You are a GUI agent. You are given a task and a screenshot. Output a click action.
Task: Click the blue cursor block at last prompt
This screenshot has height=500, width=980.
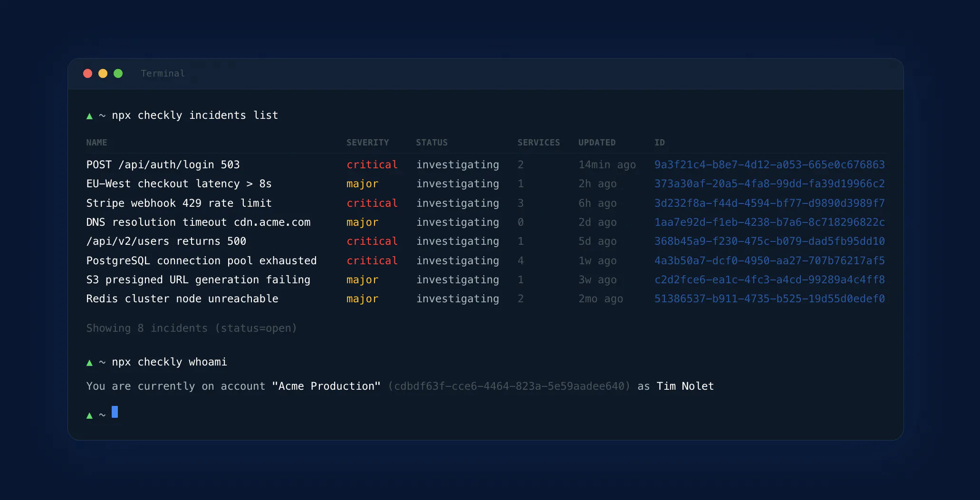(115, 412)
